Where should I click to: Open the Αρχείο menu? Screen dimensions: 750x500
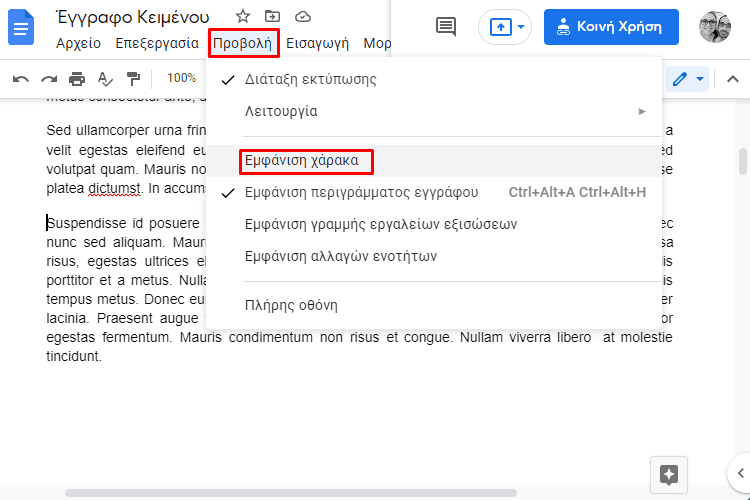tap(78, 44)
